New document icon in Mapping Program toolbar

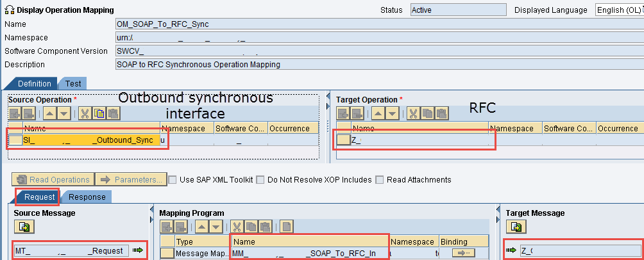click(x=286, y=226)
